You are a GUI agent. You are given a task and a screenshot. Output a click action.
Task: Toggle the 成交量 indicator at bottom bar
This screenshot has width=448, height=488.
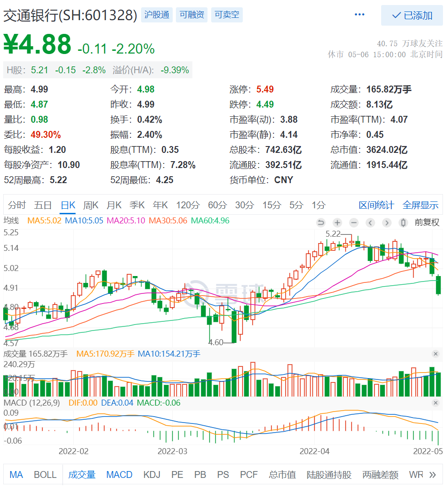[x=82, y=475]
